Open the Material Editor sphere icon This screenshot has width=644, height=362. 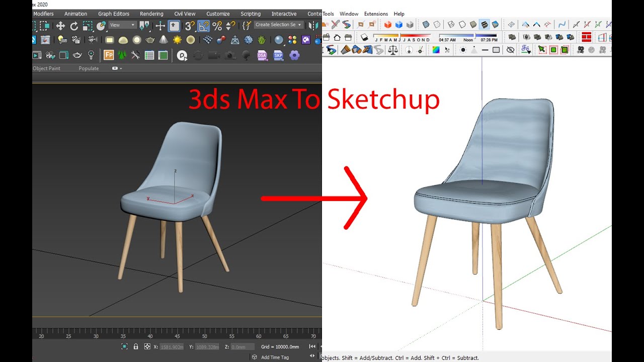[279, 40]
